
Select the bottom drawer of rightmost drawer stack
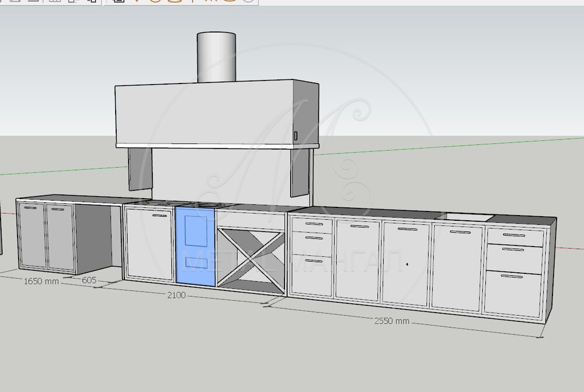tap(512, 292)
